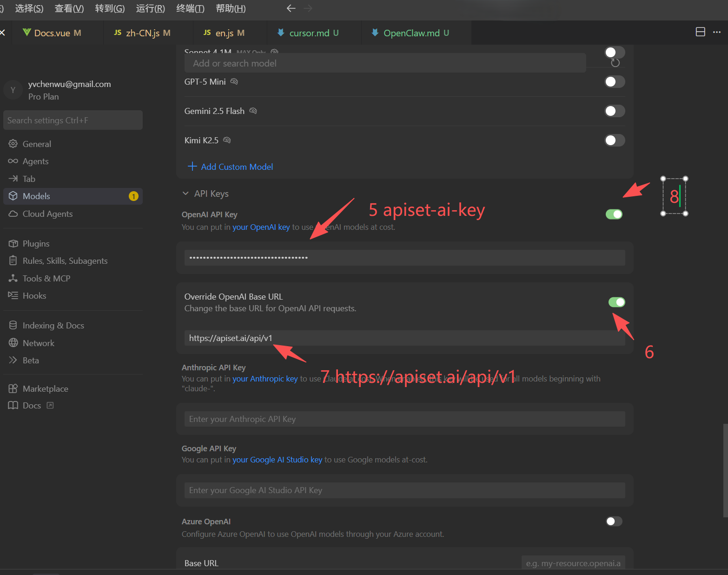728x575 pixels.
Task: Disable the Override OpenAI Base URL toggle
Action: tap(616, 302)
